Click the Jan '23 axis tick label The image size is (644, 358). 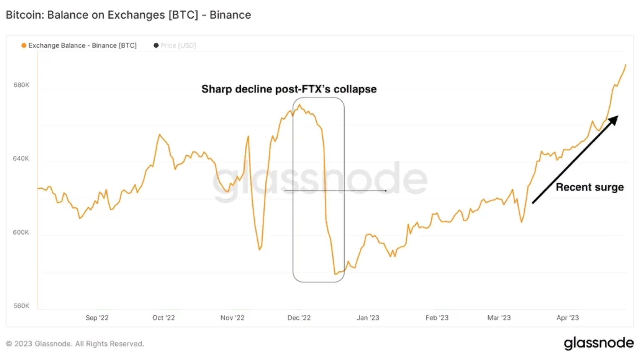coord(368,318)
